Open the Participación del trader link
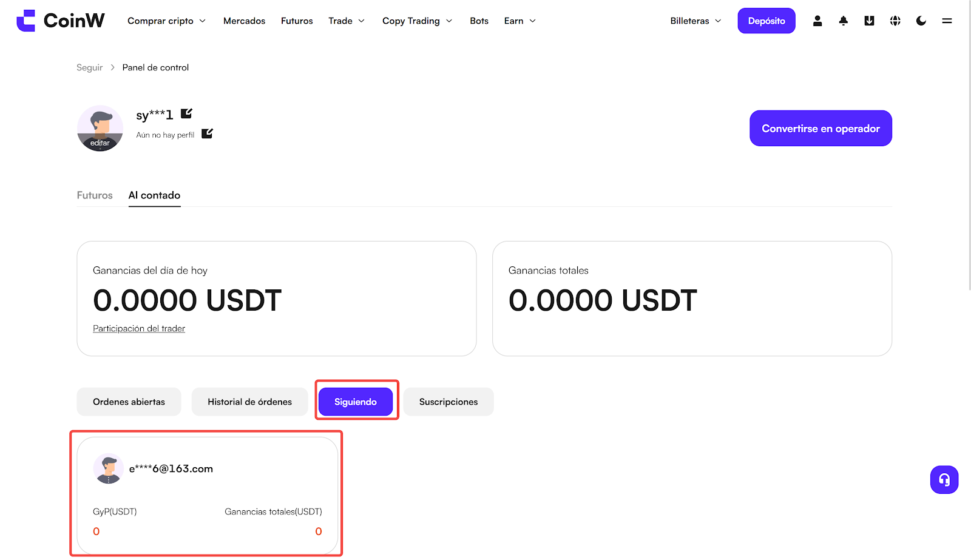Image resolution: width=971 pixels, height=560 pixels. point(139,328)
